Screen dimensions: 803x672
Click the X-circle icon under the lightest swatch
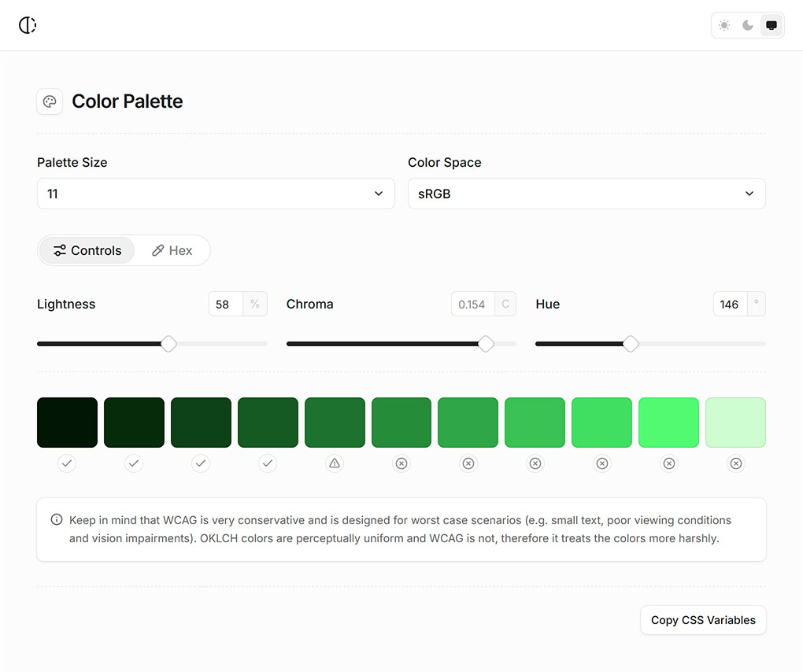735,463
